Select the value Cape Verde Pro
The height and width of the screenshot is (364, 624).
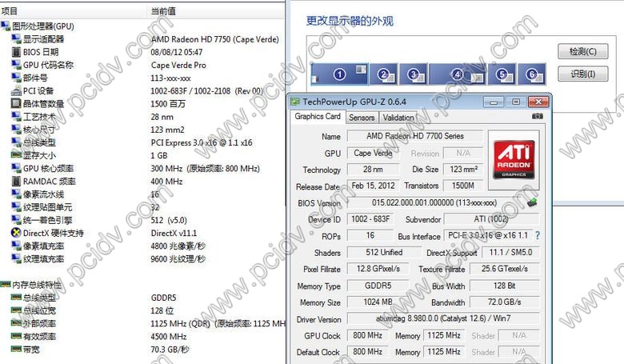pos(178,66)
